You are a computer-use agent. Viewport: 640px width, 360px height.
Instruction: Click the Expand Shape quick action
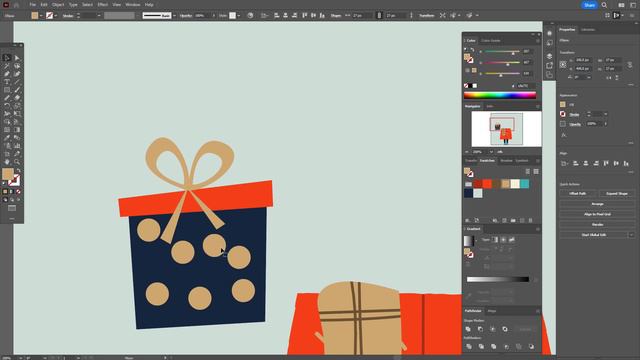click(616, 193)
